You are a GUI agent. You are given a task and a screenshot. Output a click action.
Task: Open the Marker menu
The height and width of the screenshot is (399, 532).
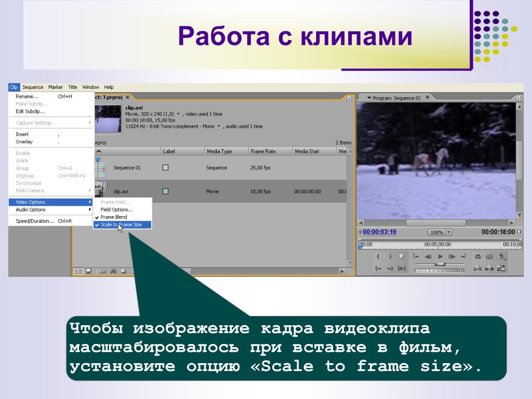(x=55, y=87)
